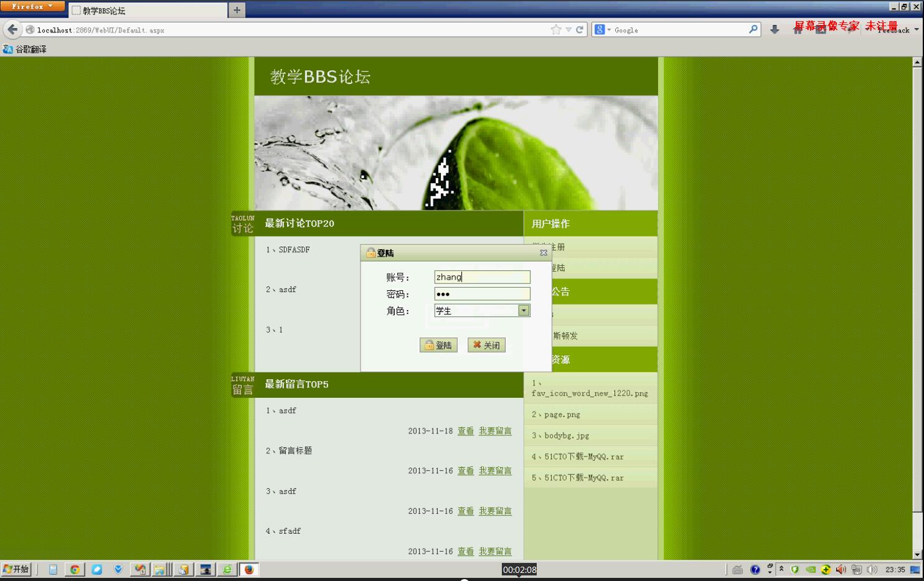The image size is (924, 581).
Task: Reload the page with the refresh icon
Action: 580,29
